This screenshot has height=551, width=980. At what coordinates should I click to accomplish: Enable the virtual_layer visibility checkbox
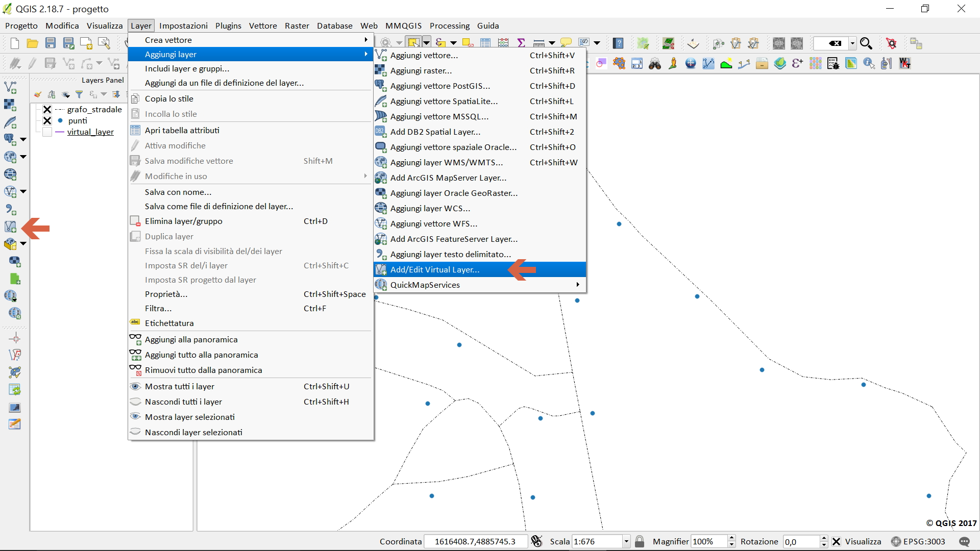pos(47,132)
